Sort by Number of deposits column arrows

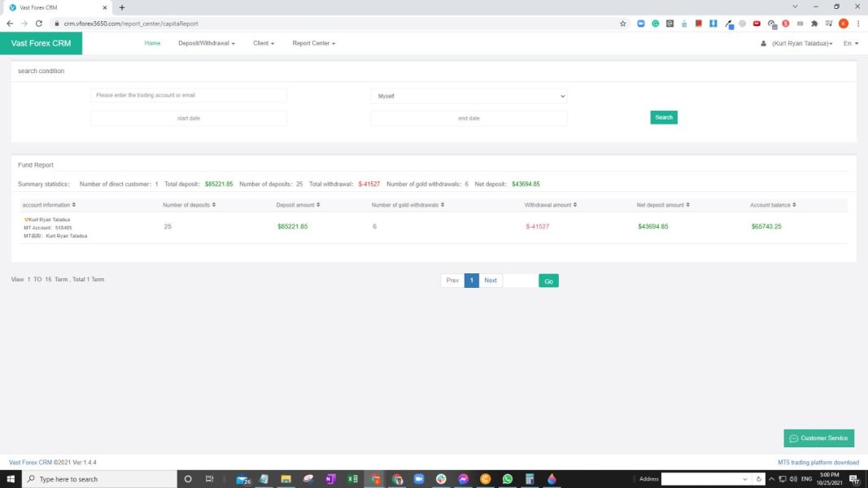[x=214, y=205]
